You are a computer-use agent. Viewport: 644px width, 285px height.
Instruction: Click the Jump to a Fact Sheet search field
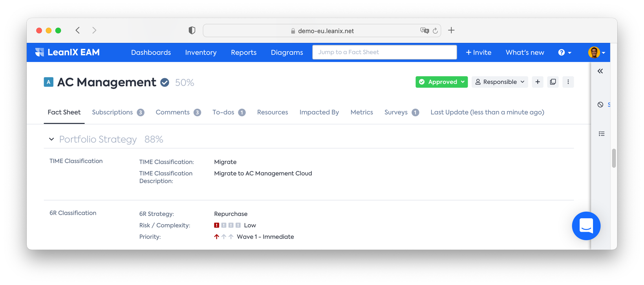point(384,52)
